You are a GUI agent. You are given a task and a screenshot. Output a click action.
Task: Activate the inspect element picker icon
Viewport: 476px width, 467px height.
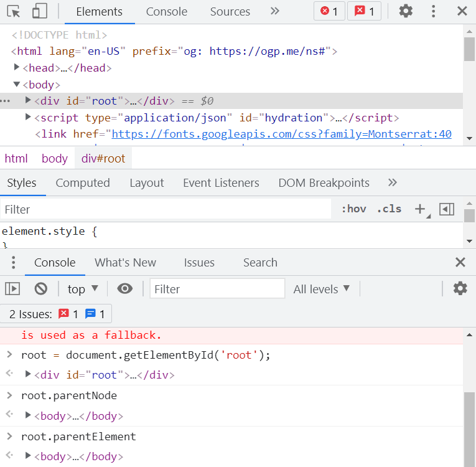click(13, 12)
